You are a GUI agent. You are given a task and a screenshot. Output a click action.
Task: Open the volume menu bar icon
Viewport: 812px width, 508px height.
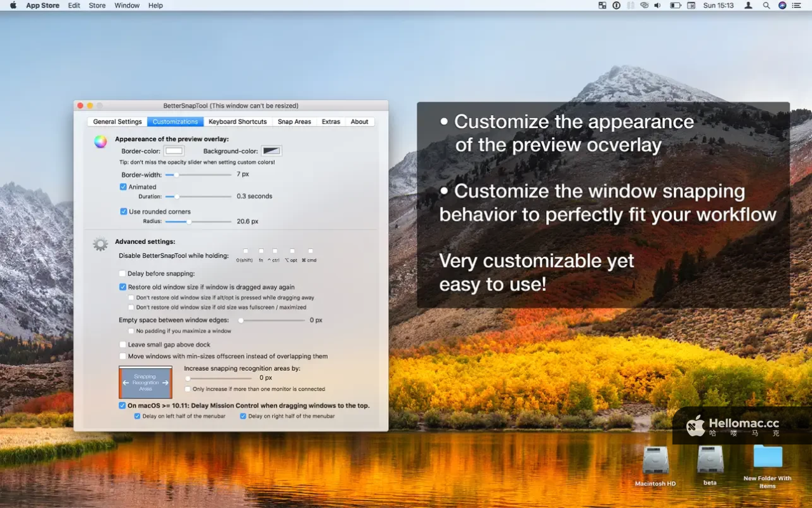(658, 5)
